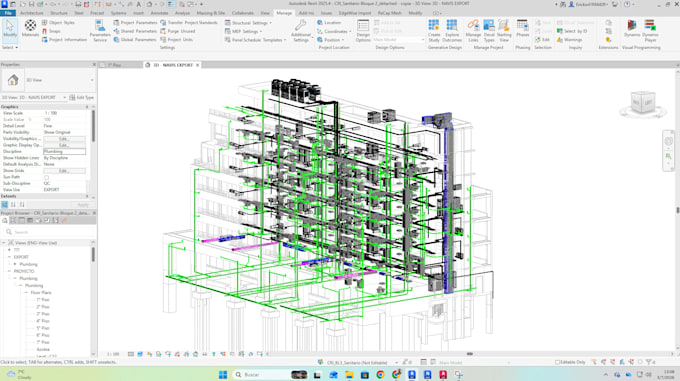The width and height of the screenshot is (680, 381).
Task: Click the ViewCube in the 3D view
Action: [643, 103]
